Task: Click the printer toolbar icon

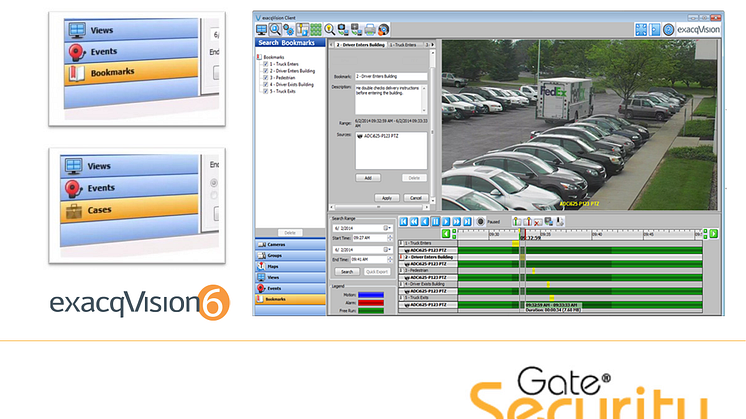Action: (x=371, y=29)
